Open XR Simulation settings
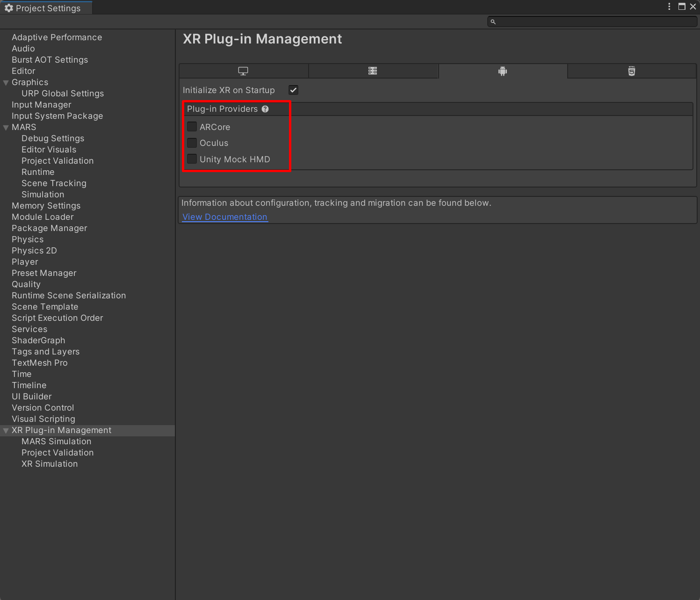Image resolution: width=700 pixels, height=600 pixels. point(50,464)
